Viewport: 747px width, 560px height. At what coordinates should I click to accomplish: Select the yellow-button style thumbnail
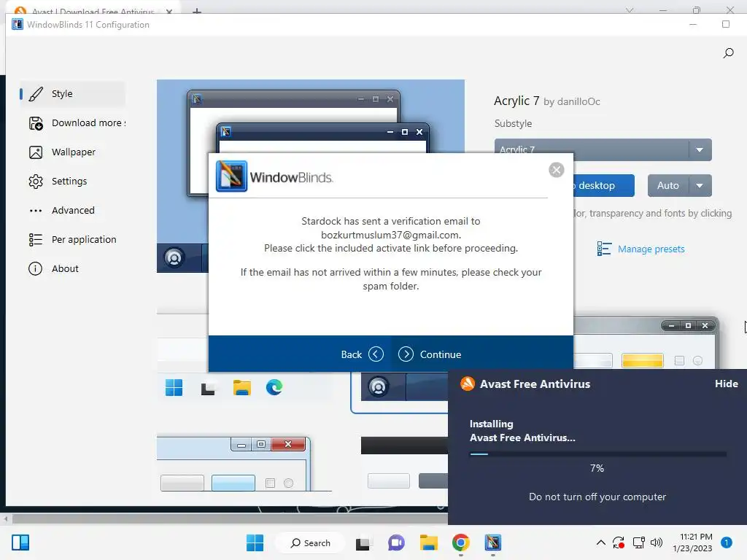[646, 343]
